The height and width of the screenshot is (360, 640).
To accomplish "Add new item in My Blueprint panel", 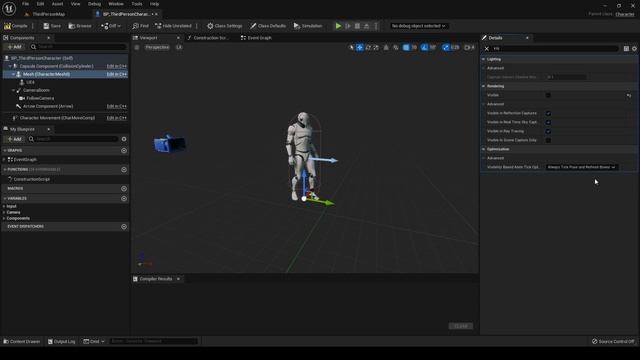I will coord(14,139).
